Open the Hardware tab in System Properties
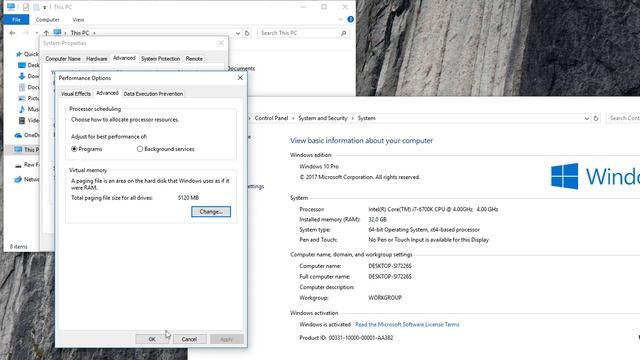Image resolution: width=640 pixels, height=360 pixels. (x=97, y=59)
